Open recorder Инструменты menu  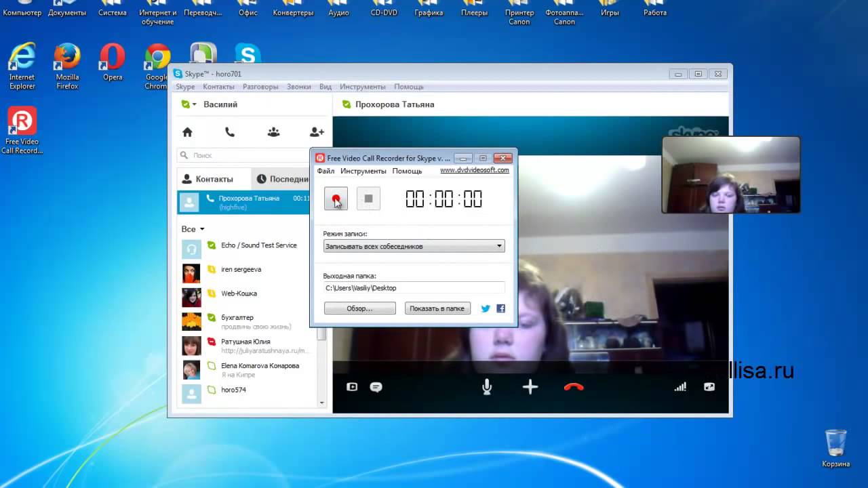pyautogui.click(x=363, y=171)
